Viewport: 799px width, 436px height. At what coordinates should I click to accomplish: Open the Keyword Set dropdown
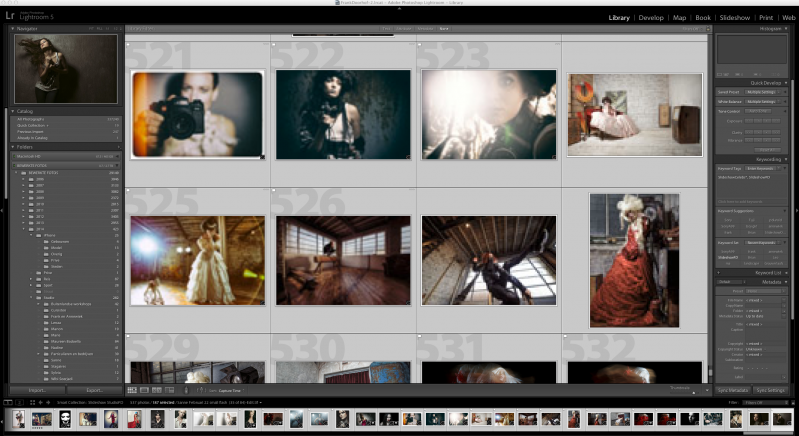point(764,242)
